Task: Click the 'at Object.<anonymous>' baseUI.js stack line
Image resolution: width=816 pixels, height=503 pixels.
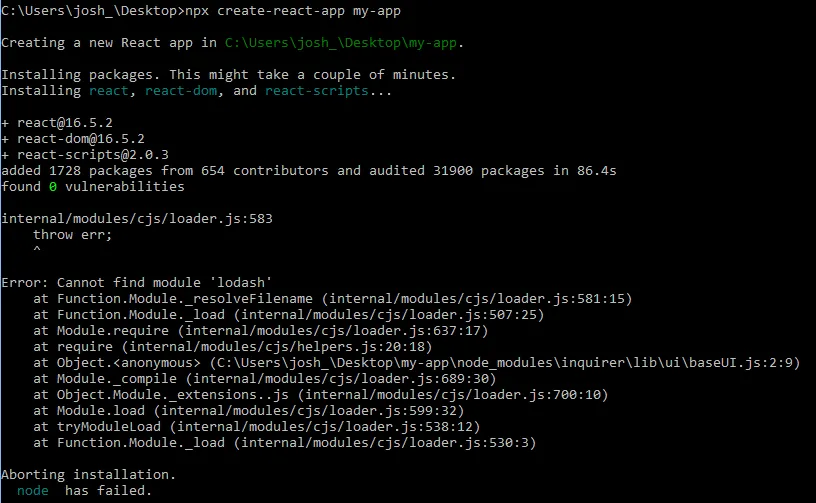Action: tap(417, 363)
